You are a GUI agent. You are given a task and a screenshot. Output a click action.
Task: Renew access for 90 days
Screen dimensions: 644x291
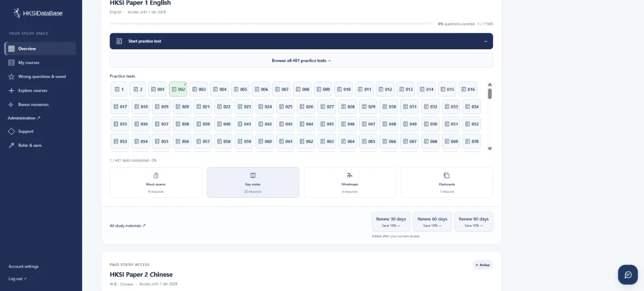(474, 221)
